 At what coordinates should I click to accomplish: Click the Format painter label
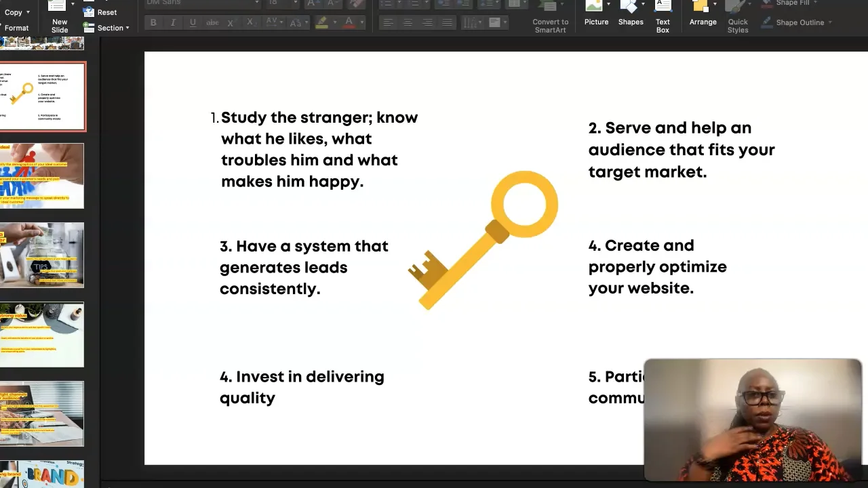pos(16,28)
